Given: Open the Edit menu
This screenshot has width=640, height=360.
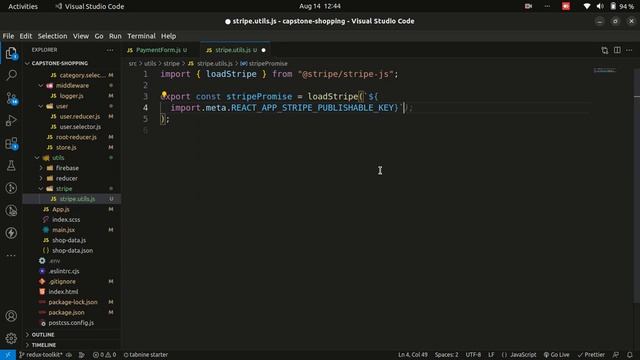Looking at the screenshot, I should (26, 36).
